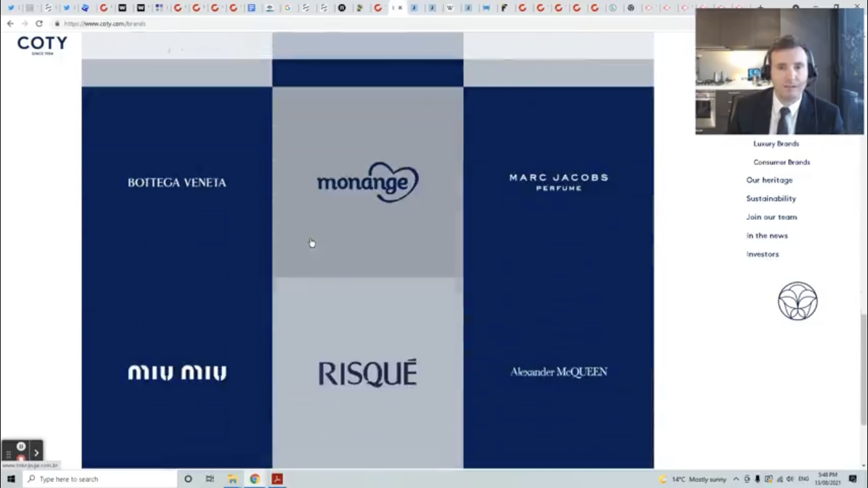Open the Join our team menu item
This screenshot has width=868, height=488.
(772, 217)
